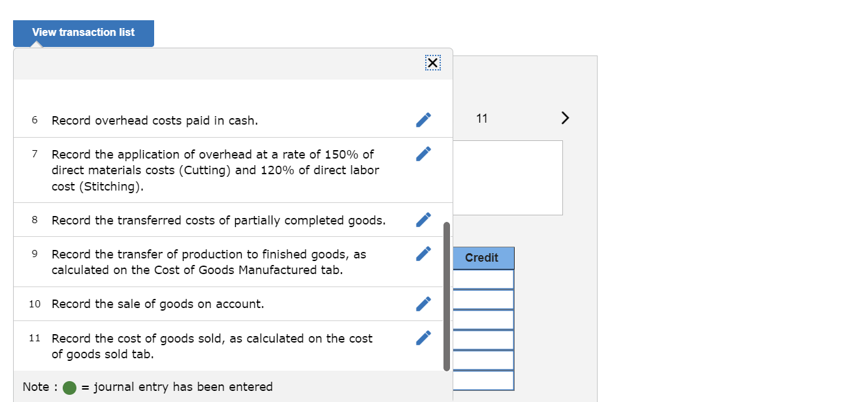The image size is (868, 402).
Task: Edit transaction 8 transferred costs entry
Action: (423, 220)
